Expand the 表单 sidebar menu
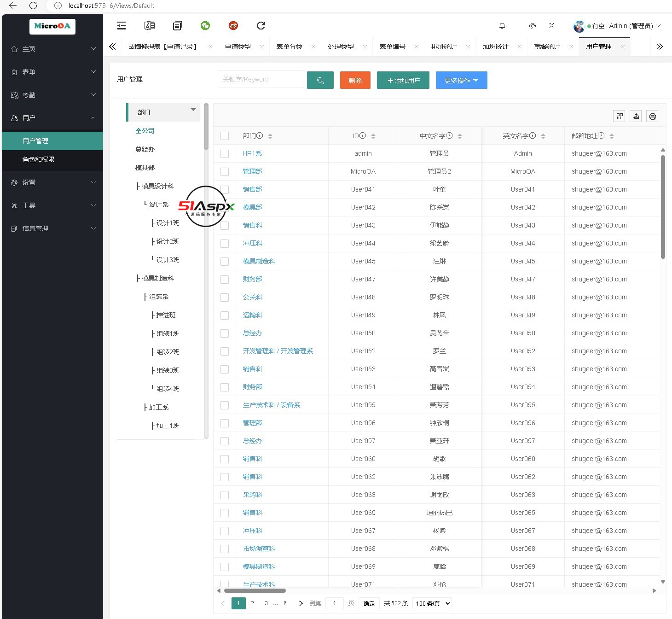This screenshot has height=619, width=672. (x=52, y=72)
